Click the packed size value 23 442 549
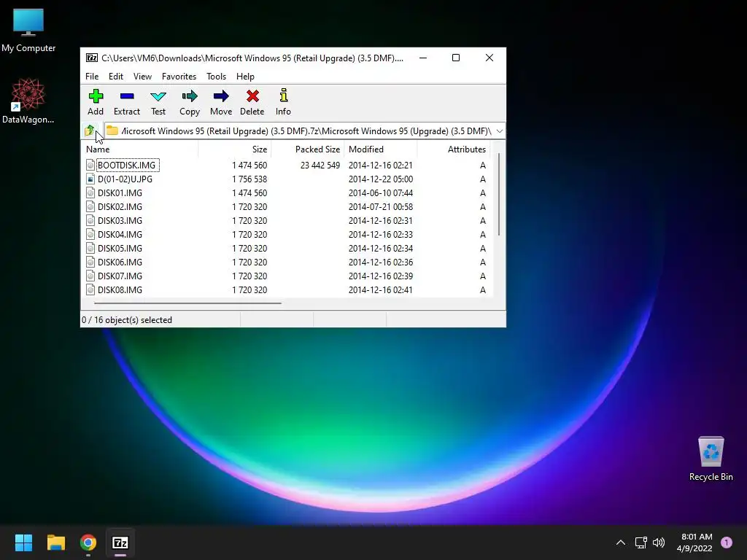 tap(320, 166)
